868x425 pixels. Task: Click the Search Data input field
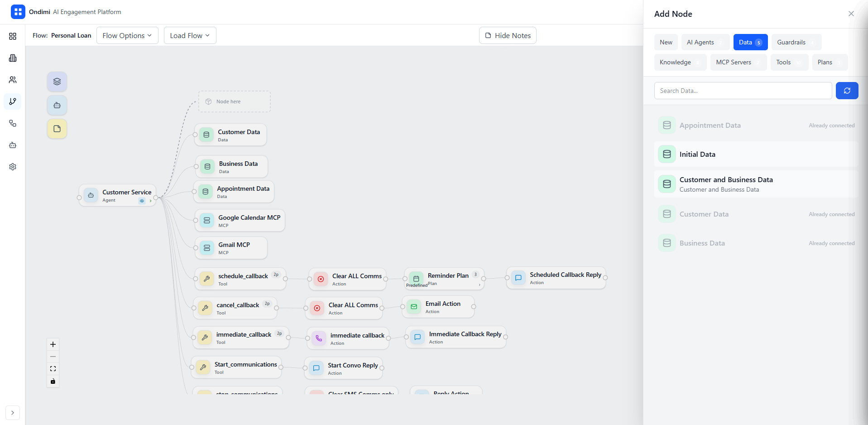coord(743,91)
